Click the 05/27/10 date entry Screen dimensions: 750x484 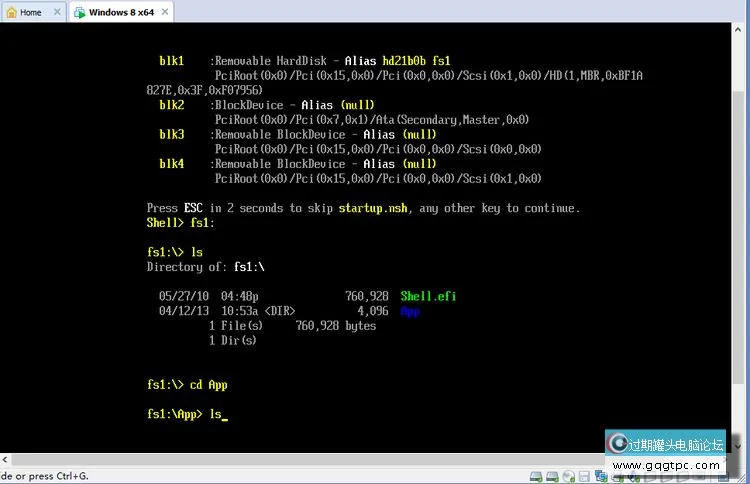click(x=184, y=297)
